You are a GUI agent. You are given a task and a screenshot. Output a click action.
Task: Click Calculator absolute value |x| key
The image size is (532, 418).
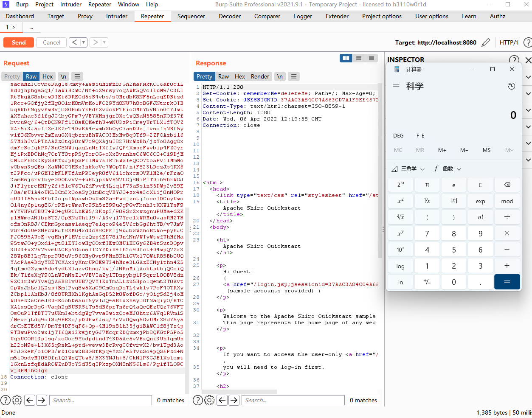454,201
